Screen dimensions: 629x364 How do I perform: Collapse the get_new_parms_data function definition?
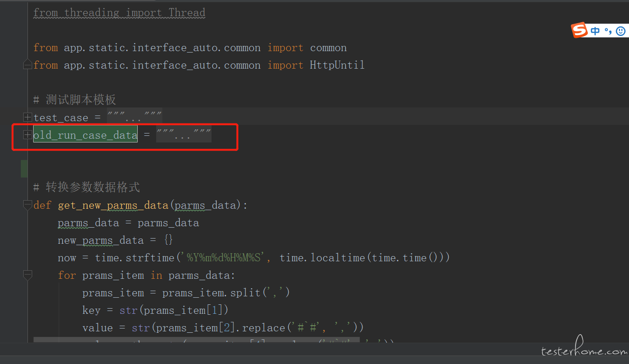point(27,205)
